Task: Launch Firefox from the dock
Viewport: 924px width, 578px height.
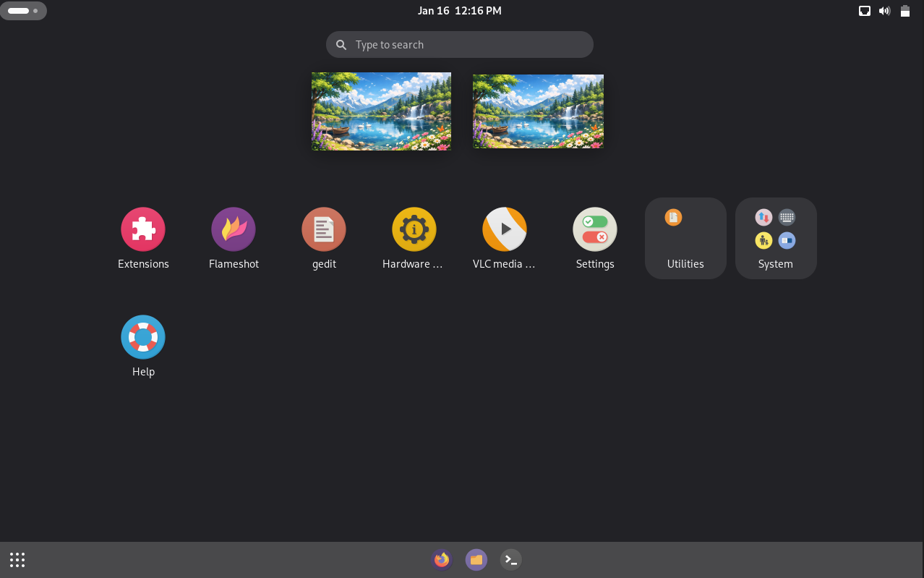Action: (x=441, y=559)
